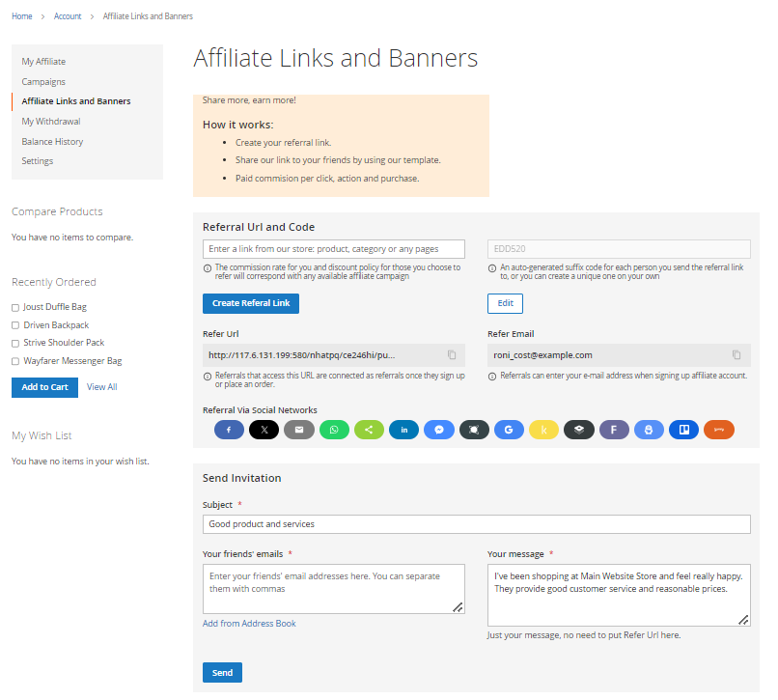
Task: Copy the Refer Email address
Action: pos(736,355)
